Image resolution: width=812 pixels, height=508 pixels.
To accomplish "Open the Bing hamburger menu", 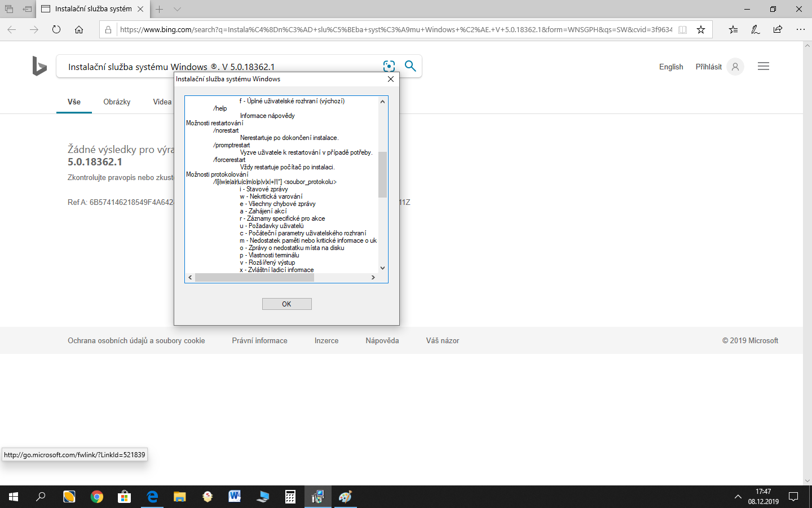I will coord(764,66).
